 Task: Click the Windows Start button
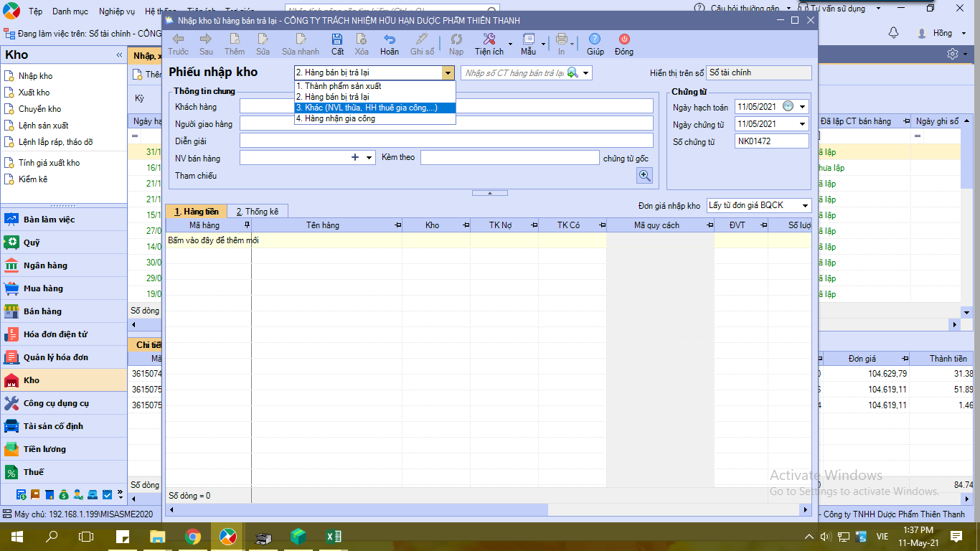17,536
